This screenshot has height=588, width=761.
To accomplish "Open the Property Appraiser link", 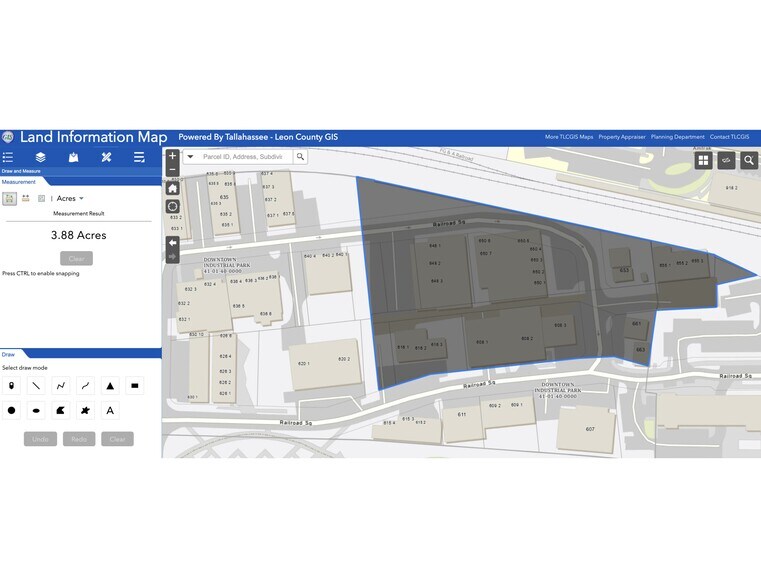I will [621, 137].
